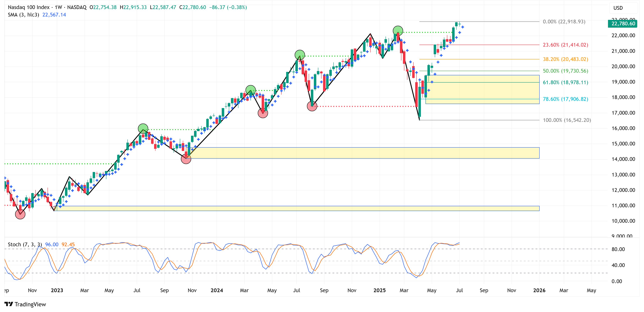644x312 pixels.
Task: Click the TradingView logo icon
Action: point(9,304)
